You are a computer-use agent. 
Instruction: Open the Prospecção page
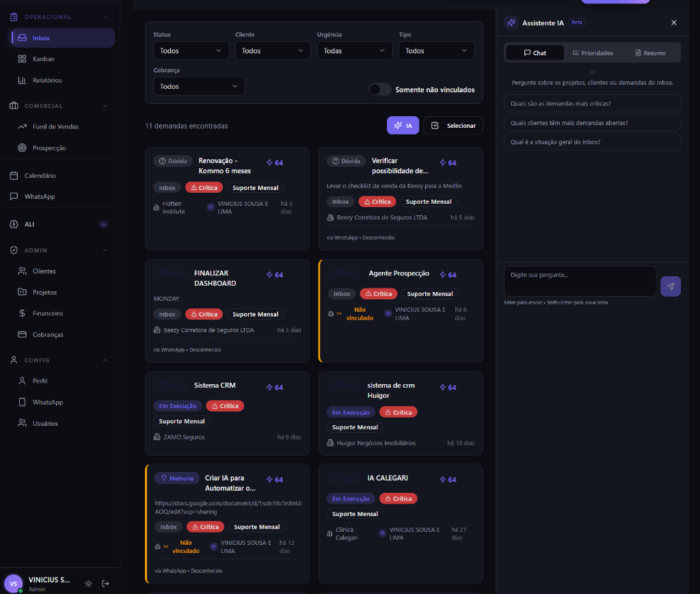point(49,148)
